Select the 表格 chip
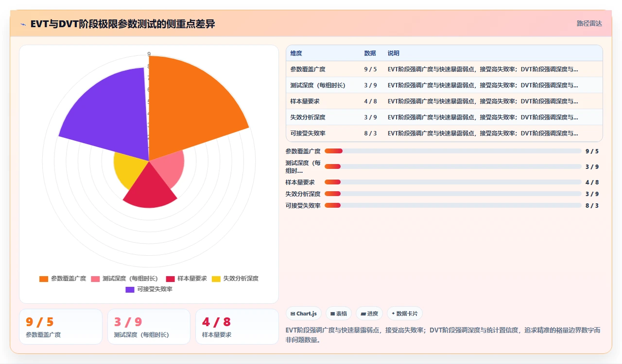This screenshot has width=622, height=364. (x=339, y=314)
